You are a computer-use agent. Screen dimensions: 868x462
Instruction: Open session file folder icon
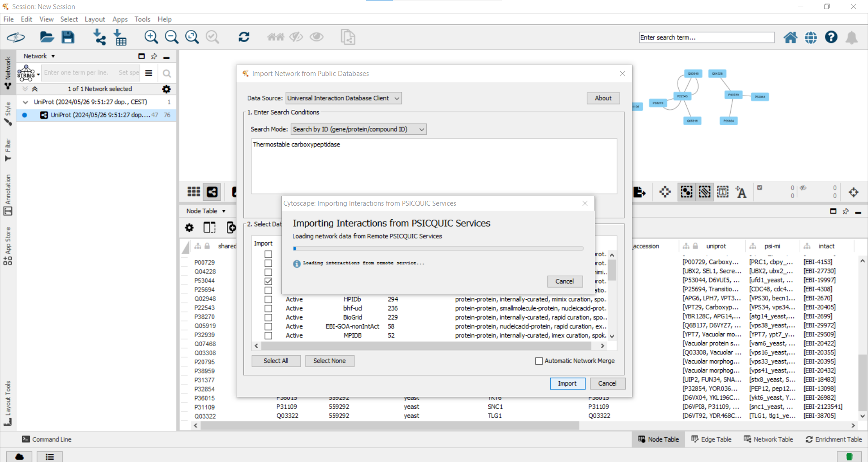[x=47, y=37]
